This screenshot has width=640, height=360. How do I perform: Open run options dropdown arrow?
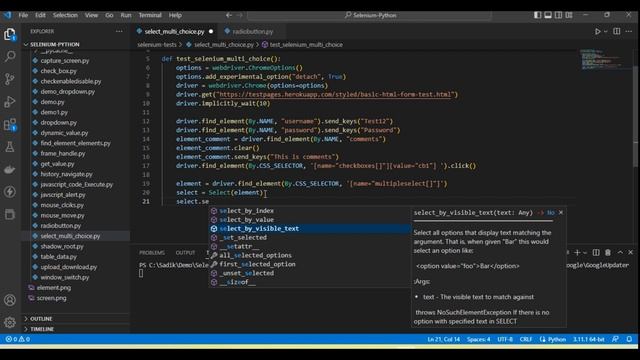[x=606, y=31]
